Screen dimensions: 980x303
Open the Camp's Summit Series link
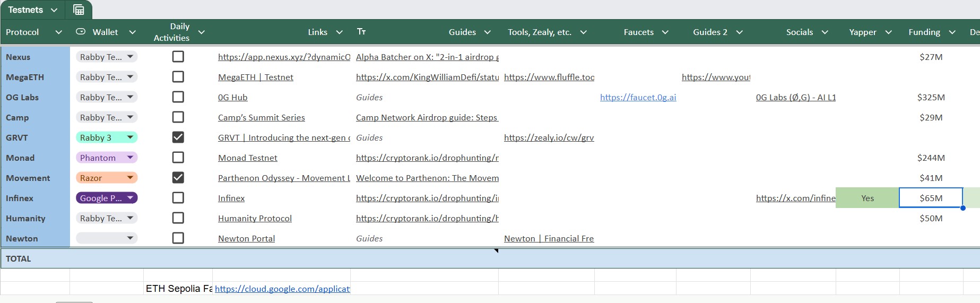point(262,117)
